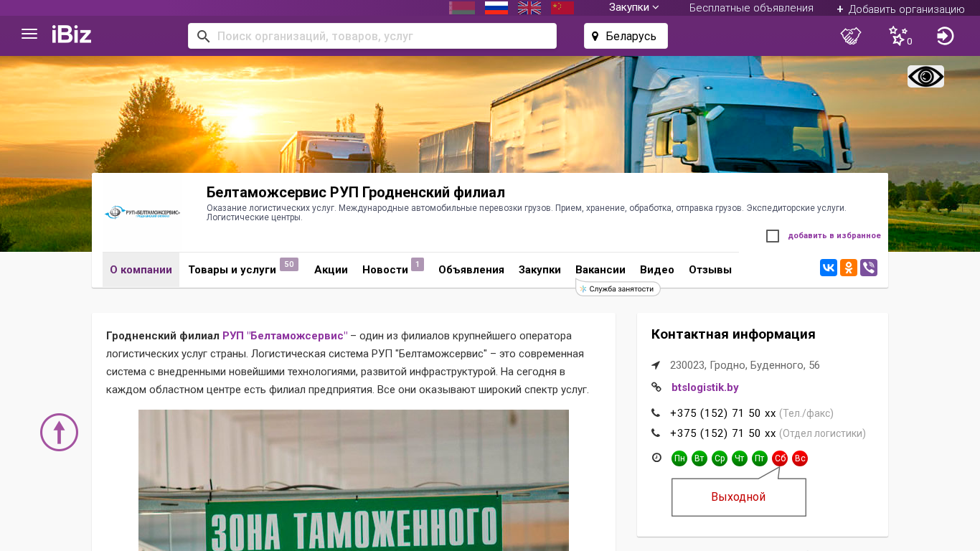Image resolution: width=980 pixels, height=551 pixels.
Task: Switch language to English UK flag
Action: [x=529, y=8]
